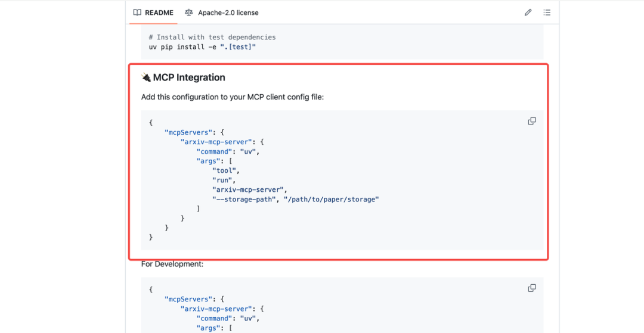Image resolution: width=644 pixels, height=333 pixels.
Task: Click the "mcpServers" key in first code block
Action: pyautogui.click(x=187, y=132)
